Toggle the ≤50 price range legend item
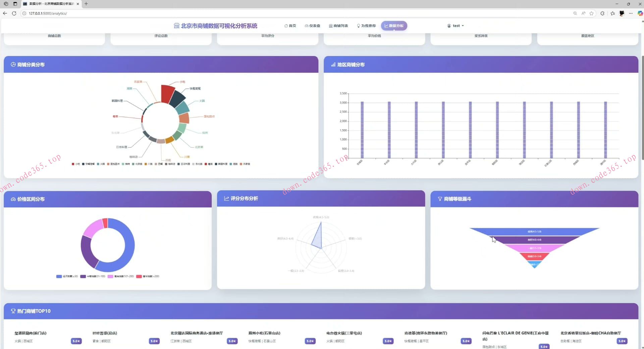Screen dimensions: 644x349 tap(67, 277)
